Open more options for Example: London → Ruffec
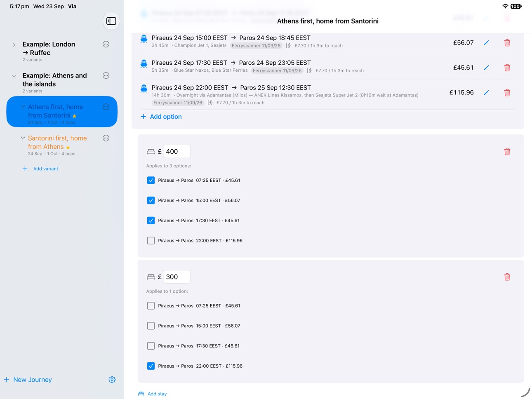The height and width of the screenshot is (399, 532). coord(106,44)
